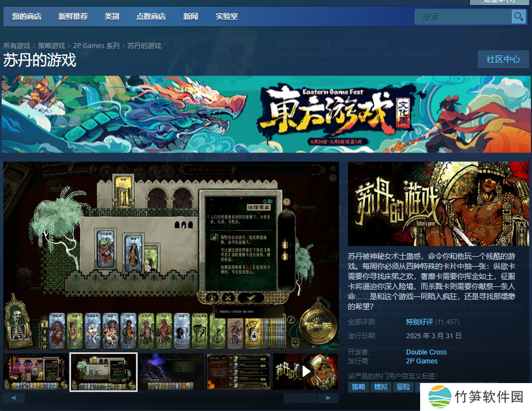View developer Double Cross page
This screenshot has height=411, width=532.
(426, 352)
